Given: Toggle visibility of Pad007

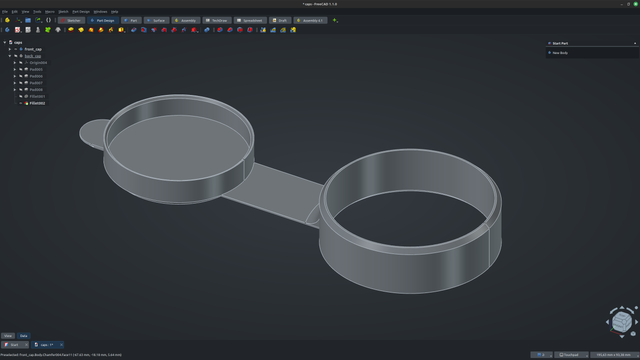Looking at the screenshot, I should point(21,83).
